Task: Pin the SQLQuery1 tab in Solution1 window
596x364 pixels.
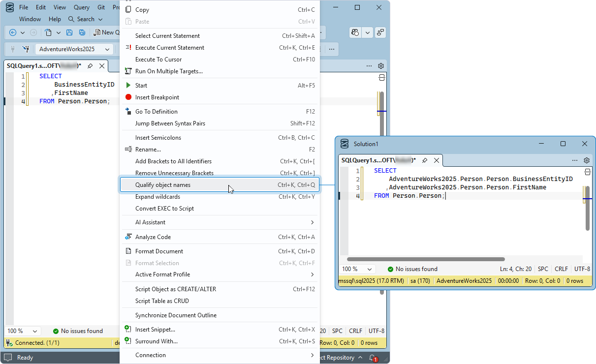Action: [425, 160]
